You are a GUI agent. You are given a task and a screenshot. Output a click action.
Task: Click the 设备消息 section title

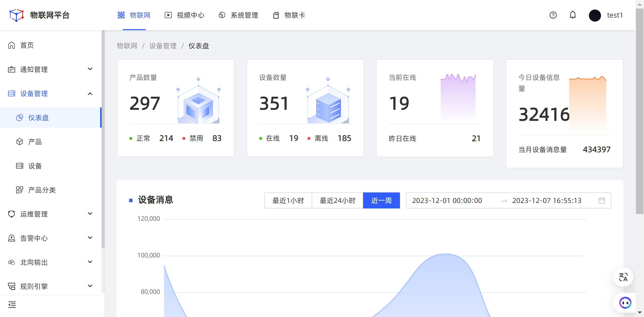[155, 200]
